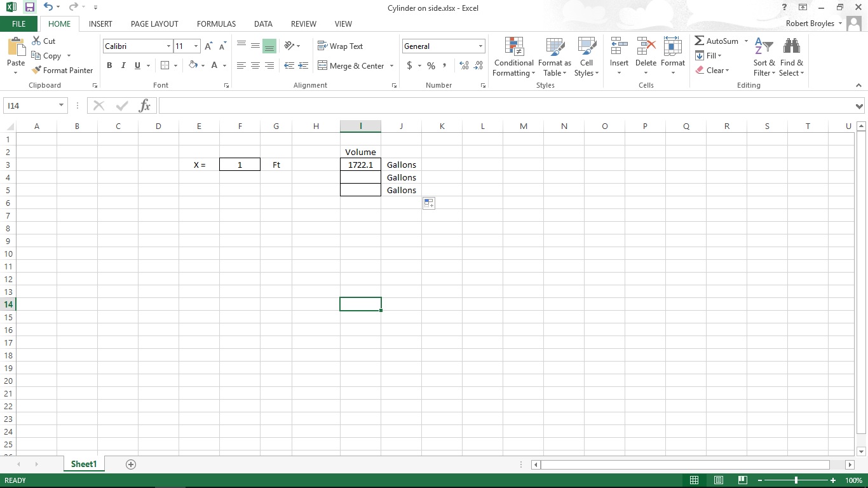Undo the last action

click(x=48, y=8)
